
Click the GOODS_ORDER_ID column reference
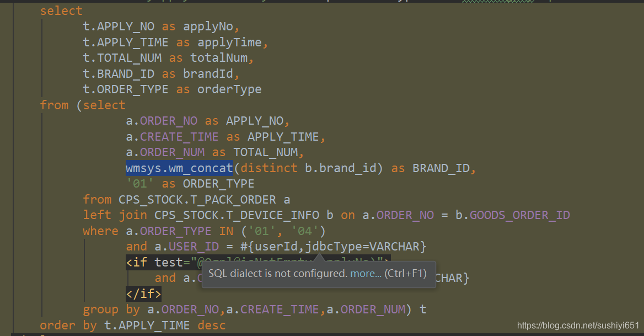tap(519, 215)
